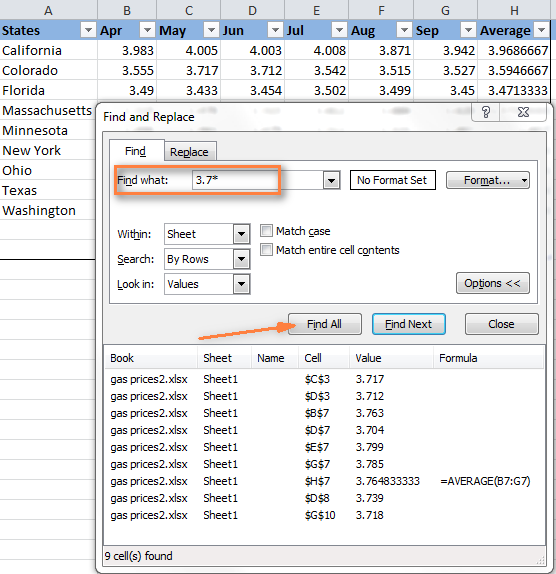Open the Average column filter dropdown

point(541,30)
